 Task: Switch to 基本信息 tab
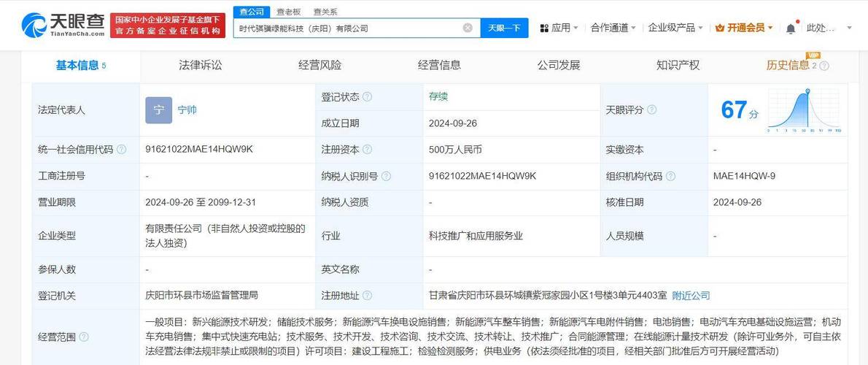pos(81,66)
